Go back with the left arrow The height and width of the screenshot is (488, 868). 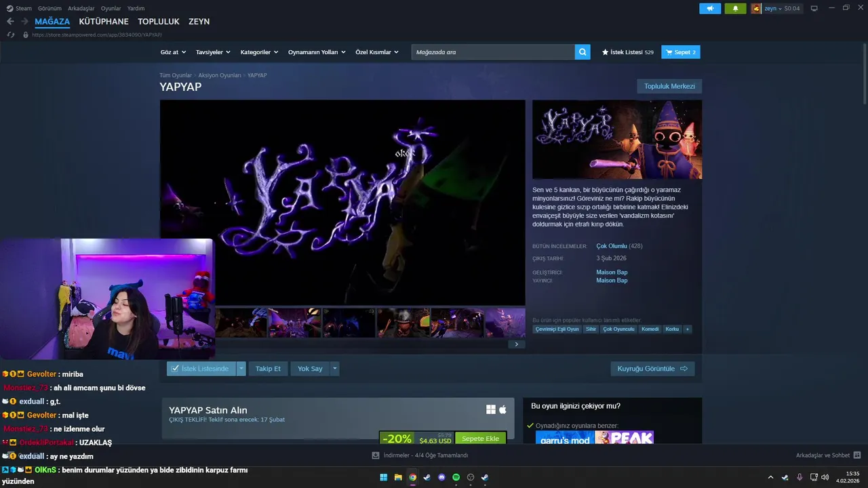10,22
